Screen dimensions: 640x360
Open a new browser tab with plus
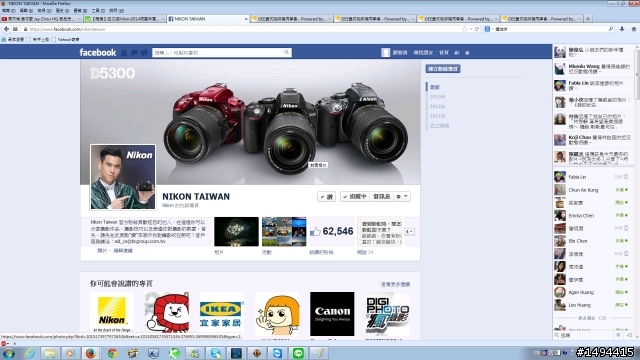point(588,19)
